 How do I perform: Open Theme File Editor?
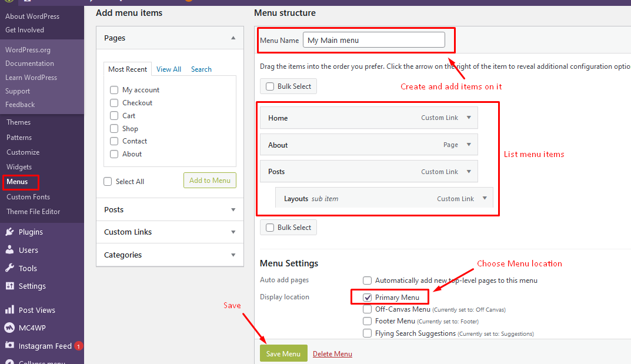point(34,212)
